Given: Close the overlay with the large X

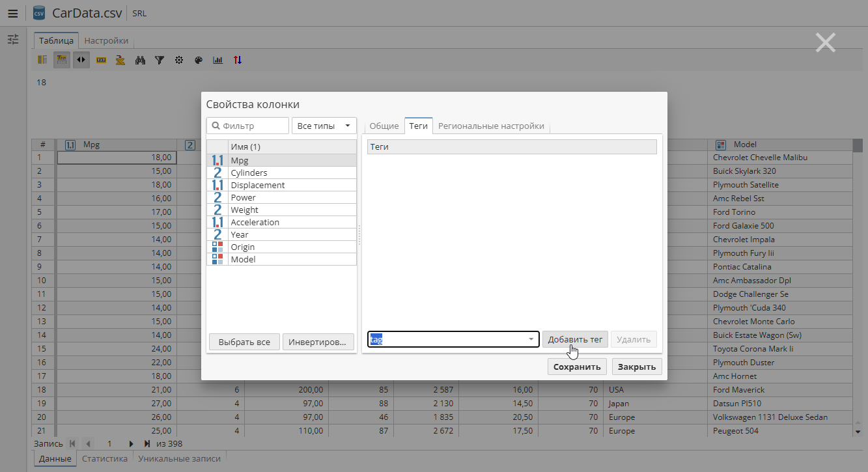Looking at the screenshot, I should coord(825,42).
